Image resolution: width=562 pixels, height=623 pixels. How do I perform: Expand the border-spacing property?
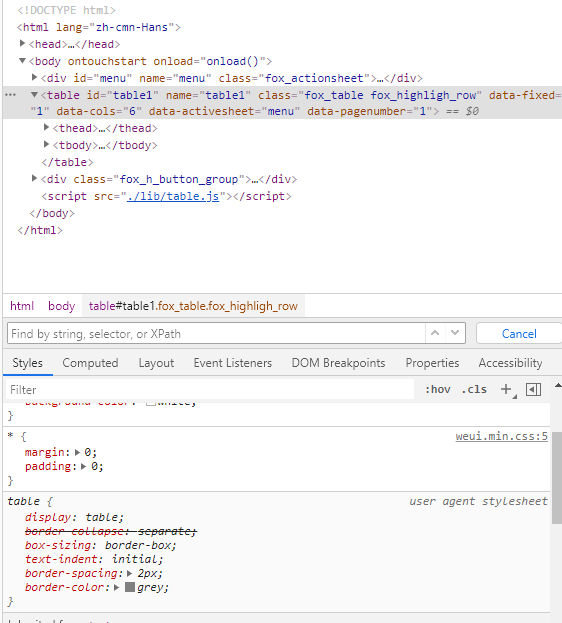[x=130, y=573]
